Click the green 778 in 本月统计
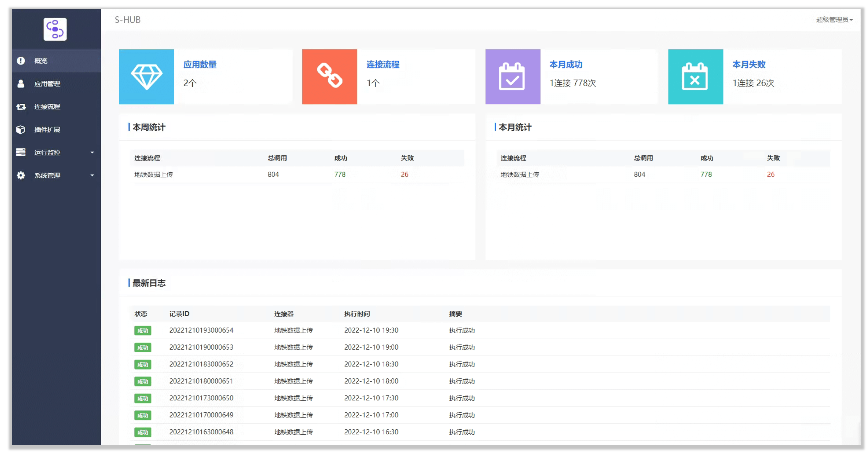868x452 pixels. [706, 174]
